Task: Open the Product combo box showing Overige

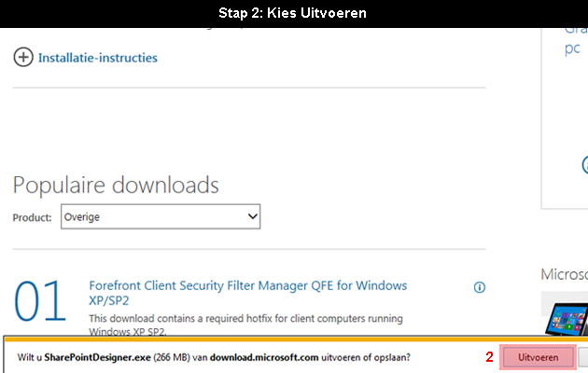Action: (161, 216)
